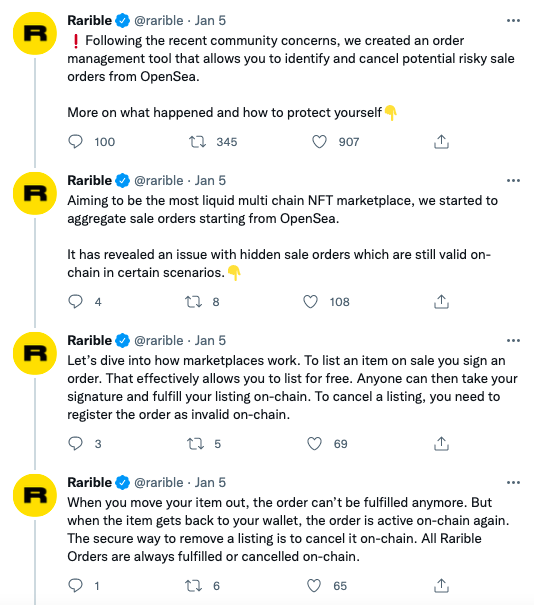Retweet the hidden sale orders tweet
Screen dimensions: 534x605
pos(193,302)
